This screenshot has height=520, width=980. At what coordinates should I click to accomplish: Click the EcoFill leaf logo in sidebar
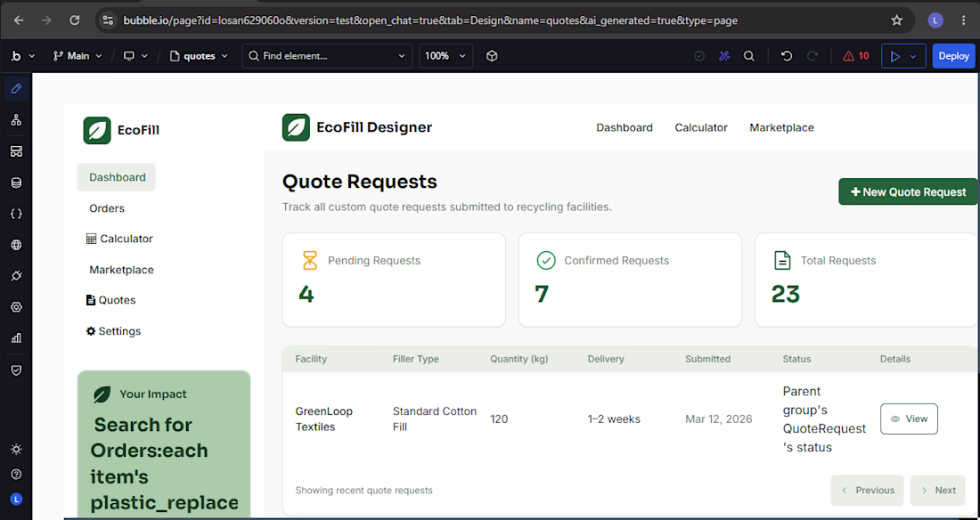pos(97,131)
